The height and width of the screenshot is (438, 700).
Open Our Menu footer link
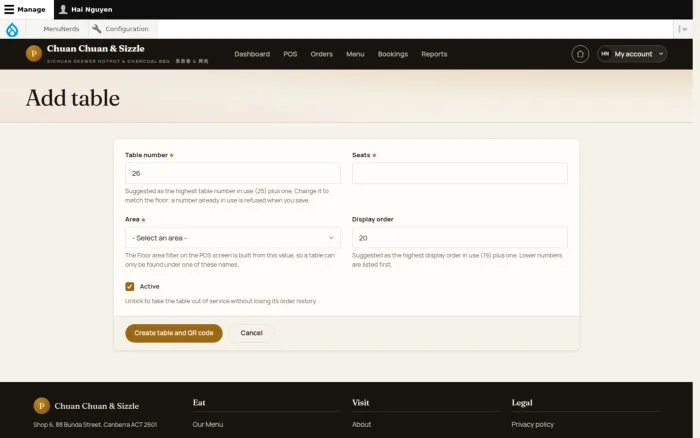(208, 425)
